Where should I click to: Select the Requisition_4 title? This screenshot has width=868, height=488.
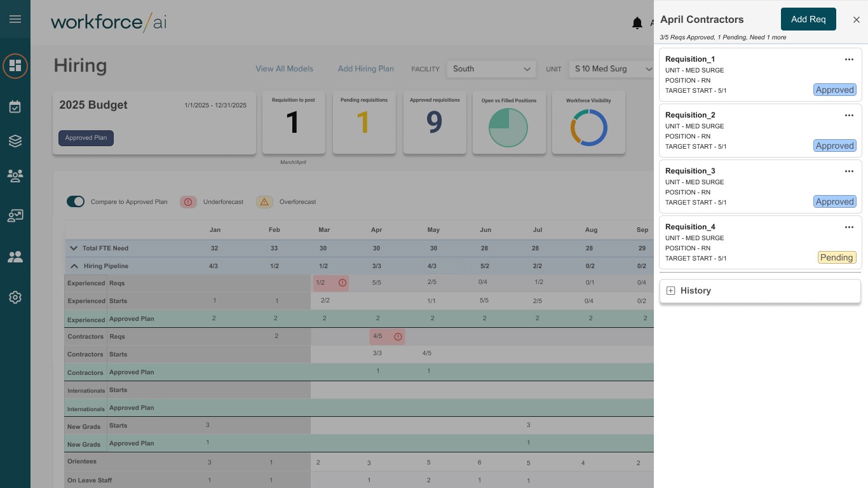690,227
